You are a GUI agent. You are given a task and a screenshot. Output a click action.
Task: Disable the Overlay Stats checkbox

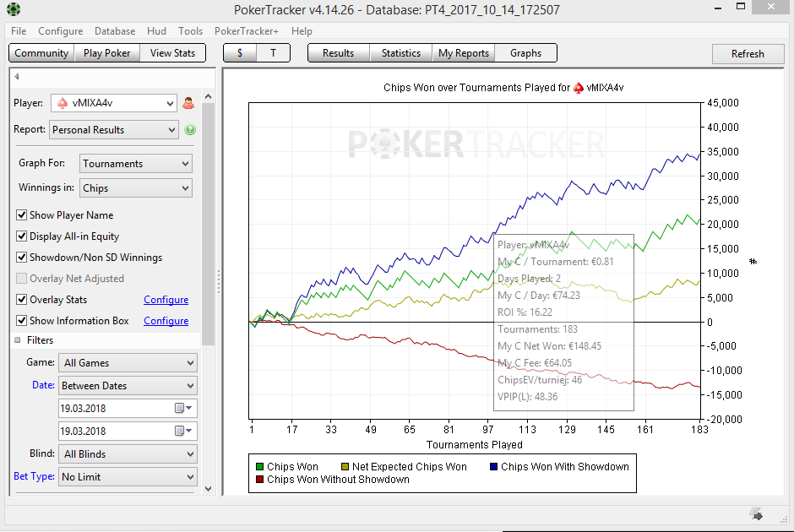[21, 300]
